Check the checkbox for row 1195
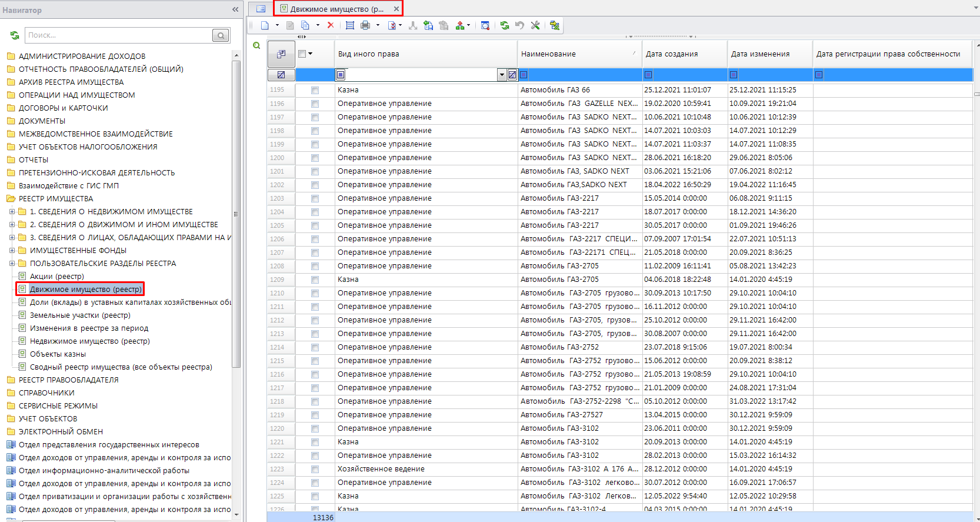 coord(315,90)
